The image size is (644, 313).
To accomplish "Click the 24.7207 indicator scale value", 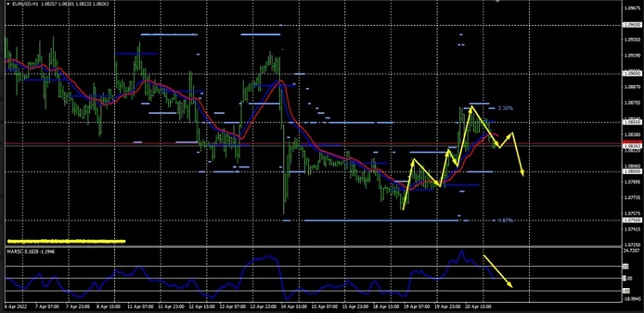I will tap(633, 250).
